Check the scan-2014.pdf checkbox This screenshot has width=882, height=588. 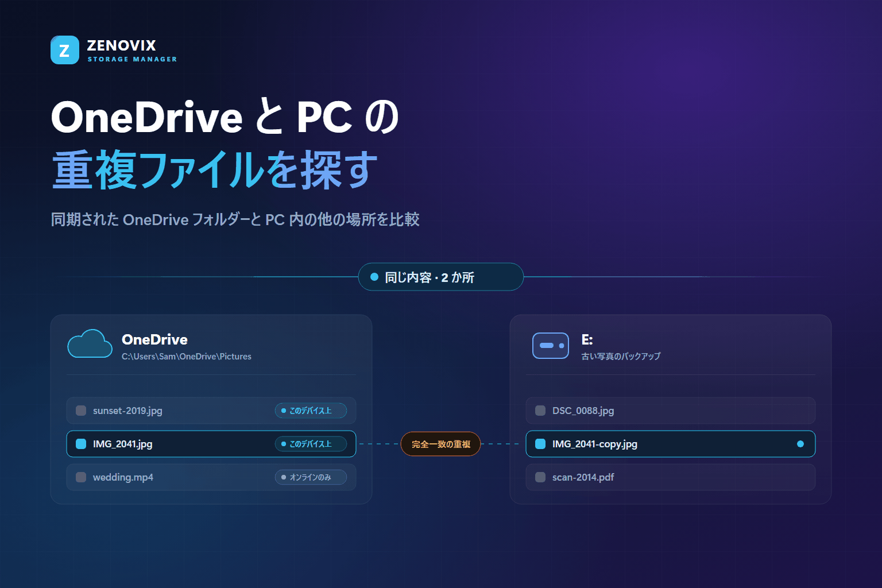tap(540, 477)
